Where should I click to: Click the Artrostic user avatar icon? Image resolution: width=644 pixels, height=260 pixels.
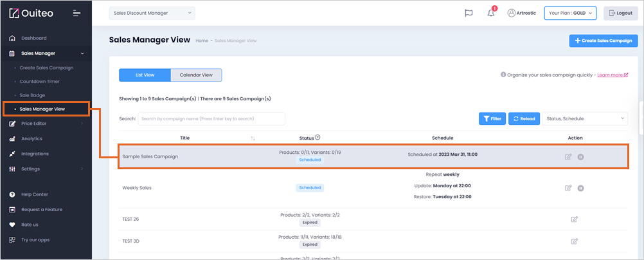tap(512, 13)
